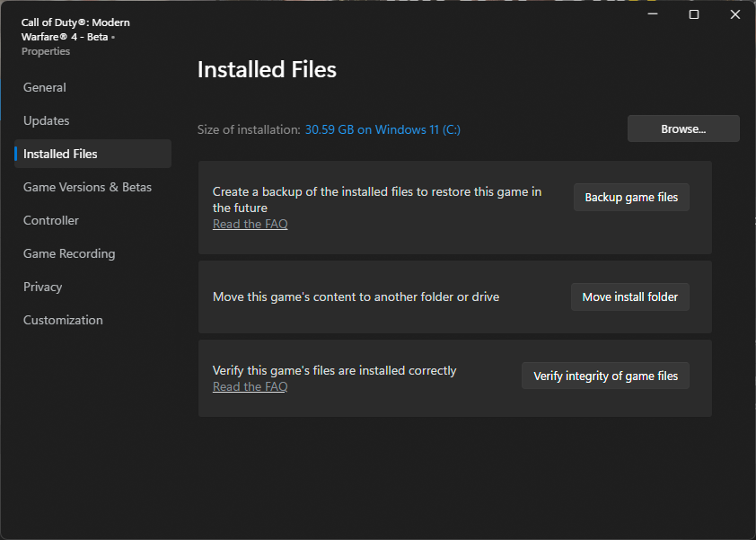Click the 30.59 GB installation size link
756x540 pixels.
(382, 129)
